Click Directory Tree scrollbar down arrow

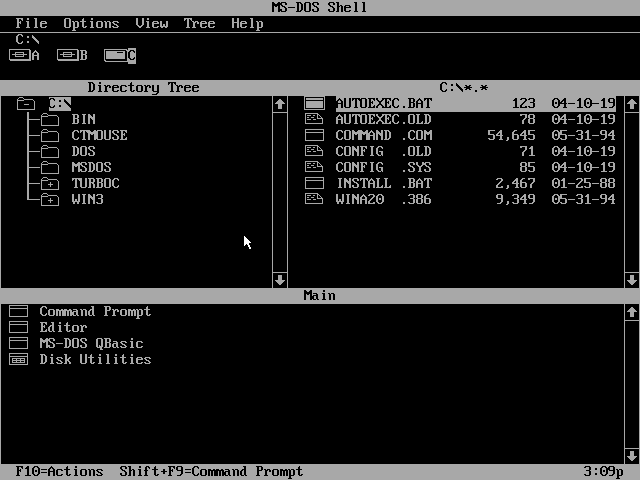tap(280, 280)
